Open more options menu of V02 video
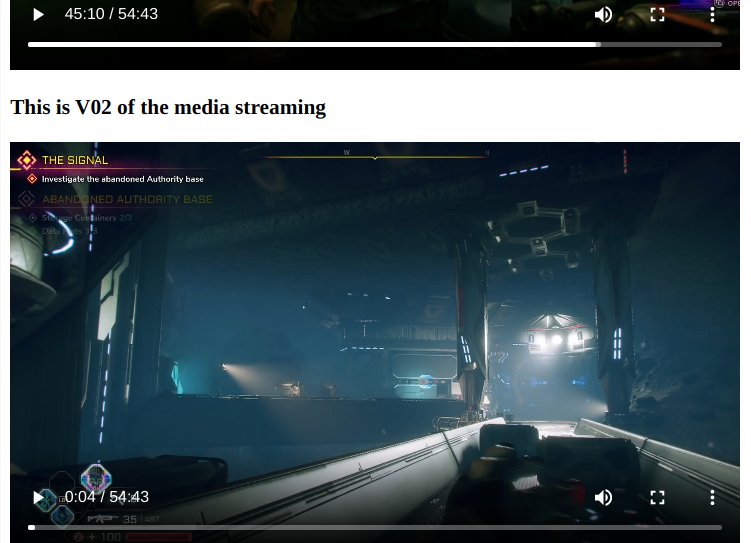The image size is (751, 543). 712,498
